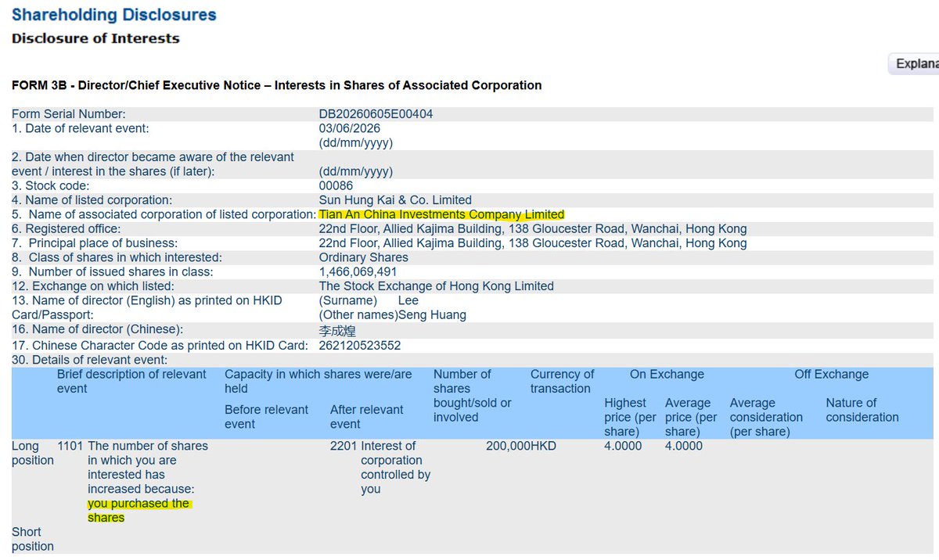Click the registered office address value
939x560 pixels.
point(533,229)
